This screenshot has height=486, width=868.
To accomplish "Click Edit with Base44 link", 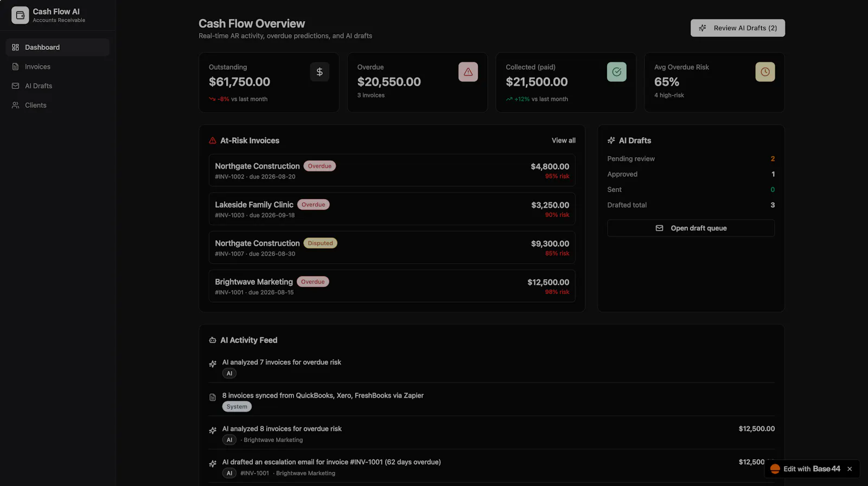I will click(812, 469).
